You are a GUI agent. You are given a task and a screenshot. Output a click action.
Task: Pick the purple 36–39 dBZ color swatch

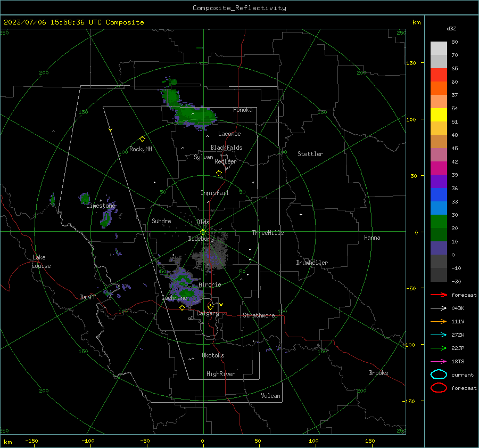(439, 182)
